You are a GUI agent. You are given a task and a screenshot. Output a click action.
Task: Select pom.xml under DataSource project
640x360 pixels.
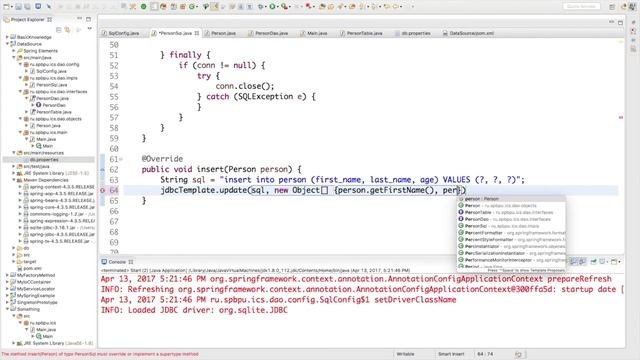pos(32,268)
